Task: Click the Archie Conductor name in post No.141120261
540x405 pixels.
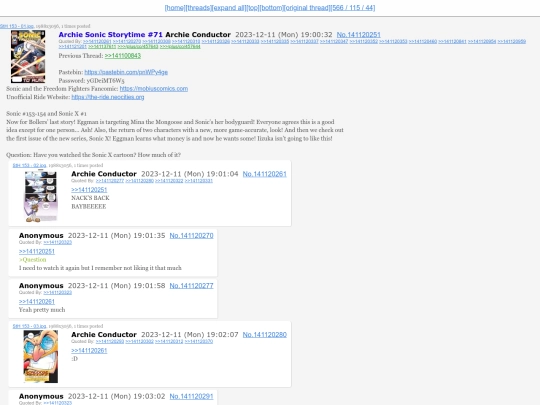Action: [x=104, y=174]
